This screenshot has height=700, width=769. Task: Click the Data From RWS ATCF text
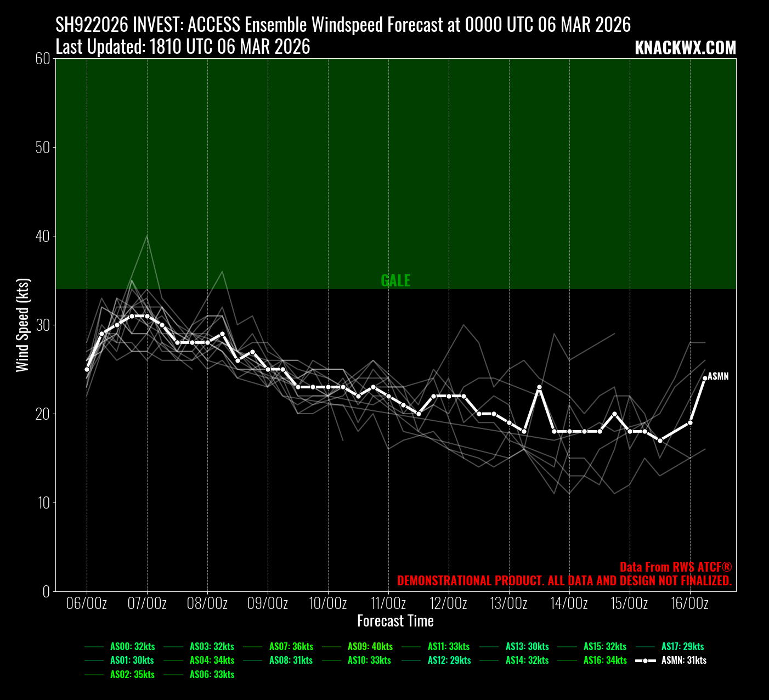point(675,567)
